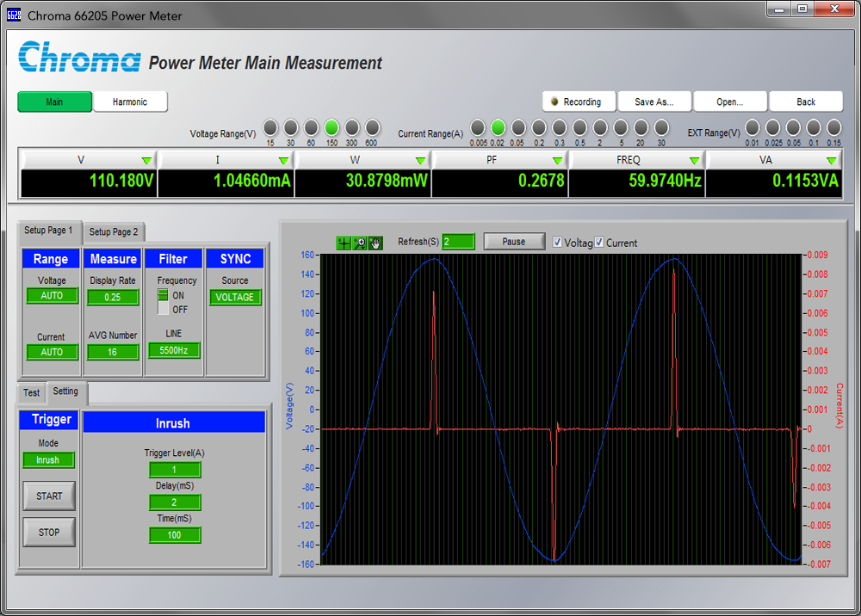Select the 5 A current range indicator
Screen dimensions: 861x616
621,128
